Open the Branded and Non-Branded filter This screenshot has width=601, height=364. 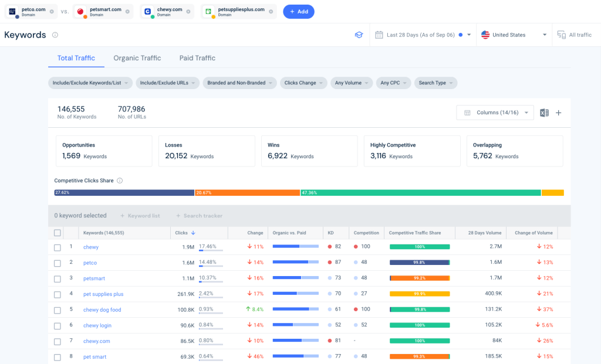click(x=239, y=83)
